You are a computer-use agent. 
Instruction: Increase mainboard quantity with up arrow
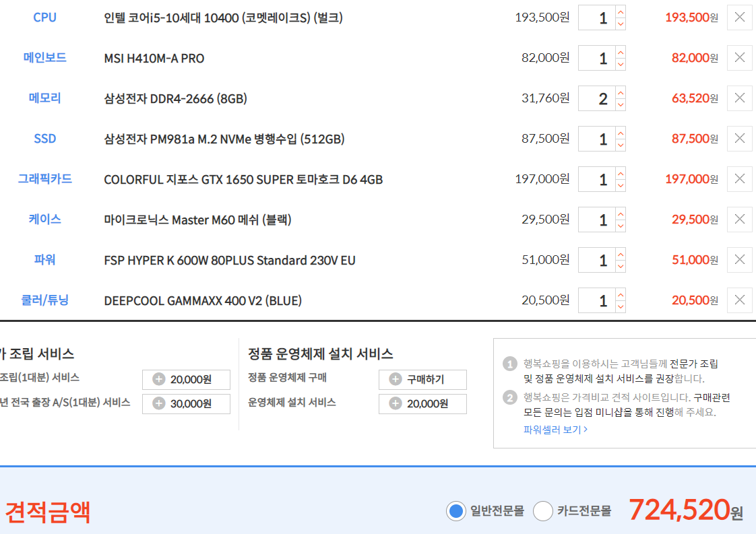point(621,52)
